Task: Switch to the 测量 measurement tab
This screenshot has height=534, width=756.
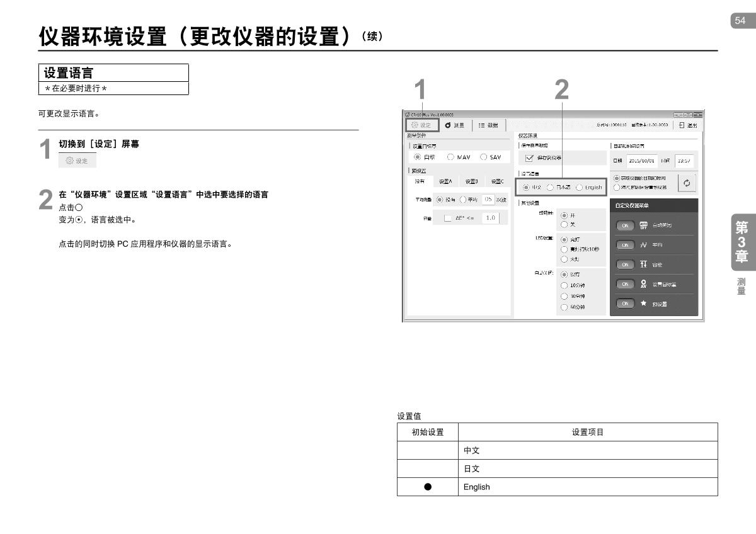Action: 455,125
